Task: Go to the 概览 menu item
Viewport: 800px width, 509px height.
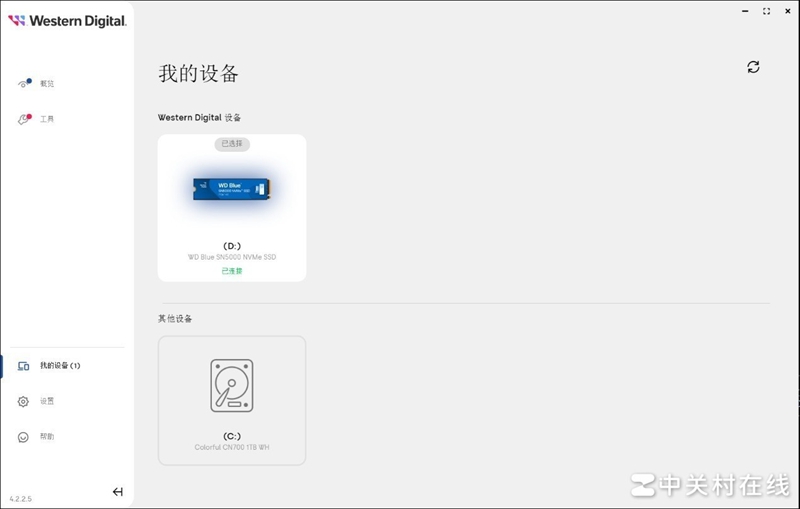Action: coord(47,83)
